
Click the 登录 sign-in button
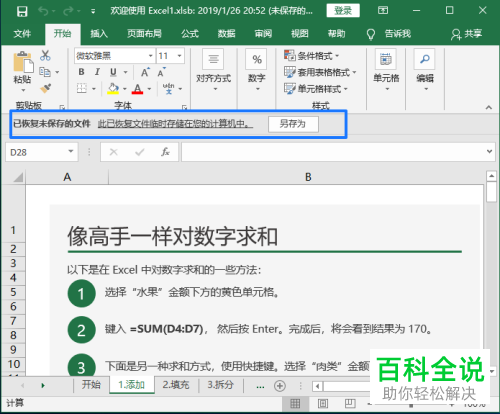(x=343, y=11)
